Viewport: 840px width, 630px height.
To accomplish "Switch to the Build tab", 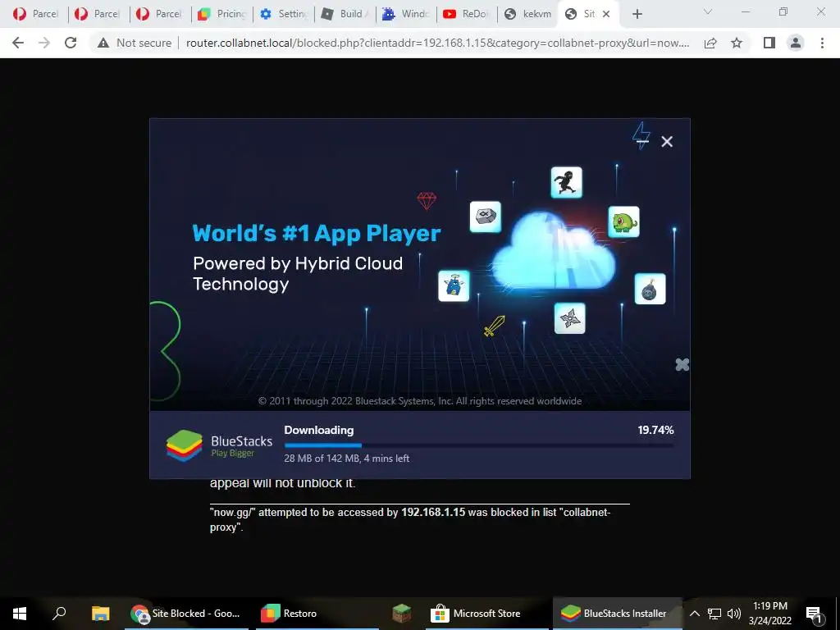I will click(345, 14).
